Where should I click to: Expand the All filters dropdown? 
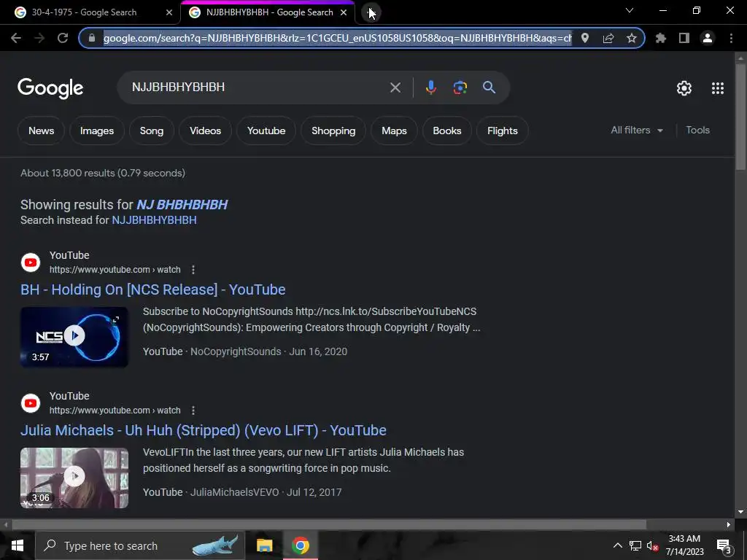click(x=636, y=130)
